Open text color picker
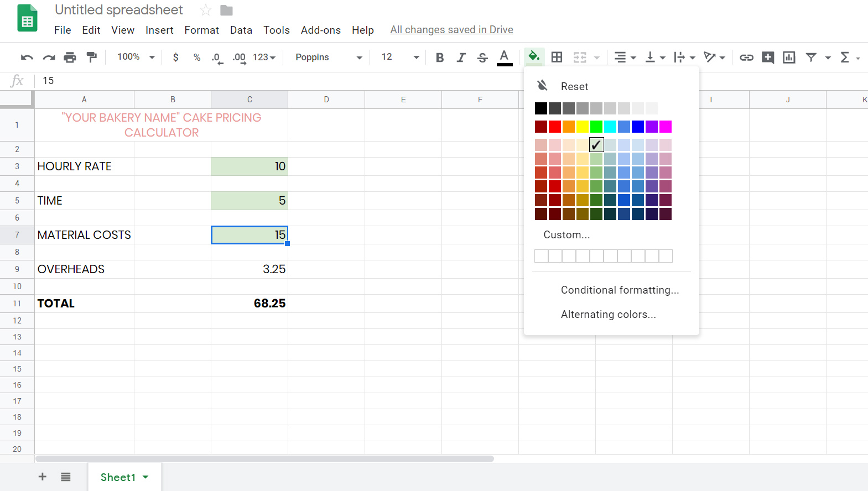 pos(504,58)
